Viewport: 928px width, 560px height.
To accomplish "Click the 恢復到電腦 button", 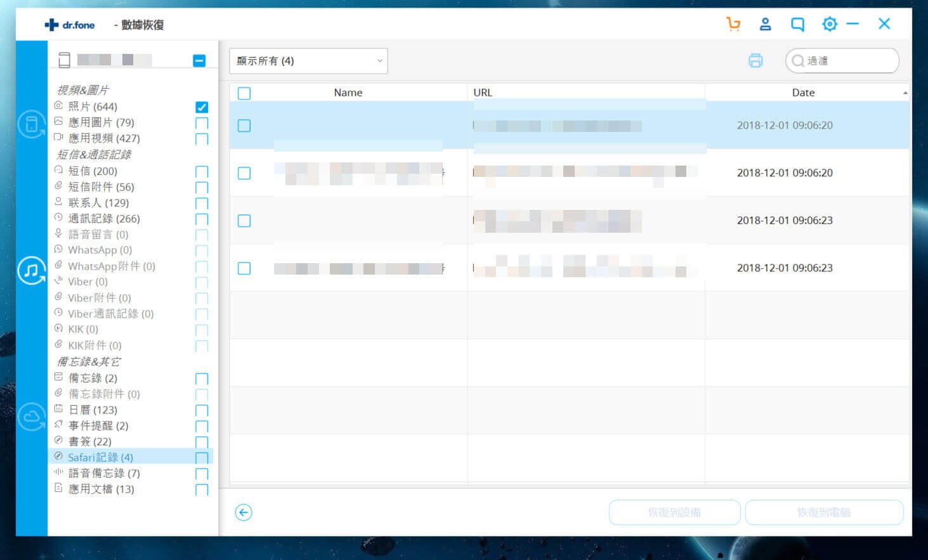I will pyautogui.click(x=823, y=512).
